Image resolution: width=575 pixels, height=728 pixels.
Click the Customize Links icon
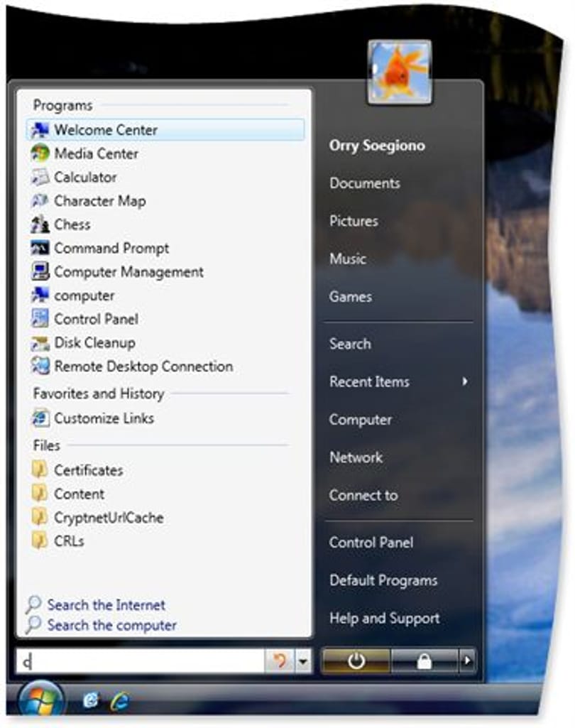[40, 418]
